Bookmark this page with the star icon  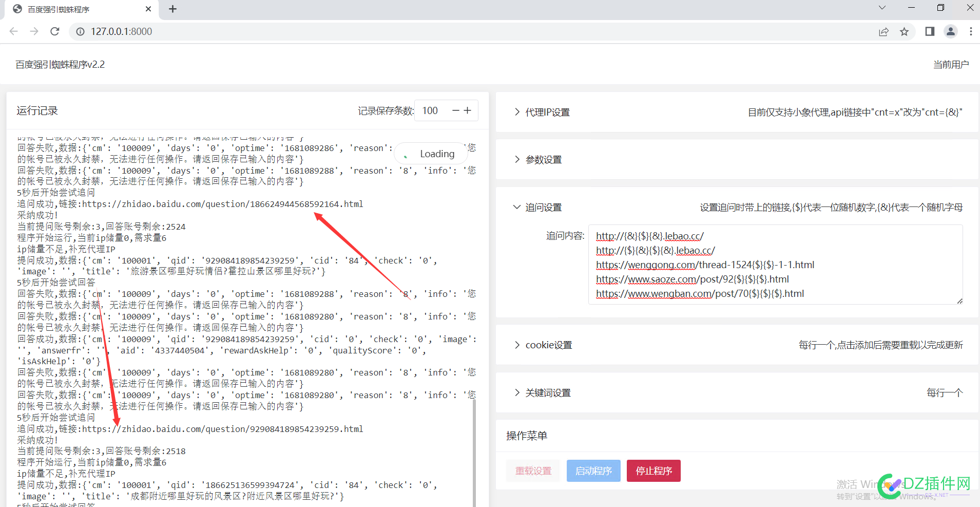point(904,32)
